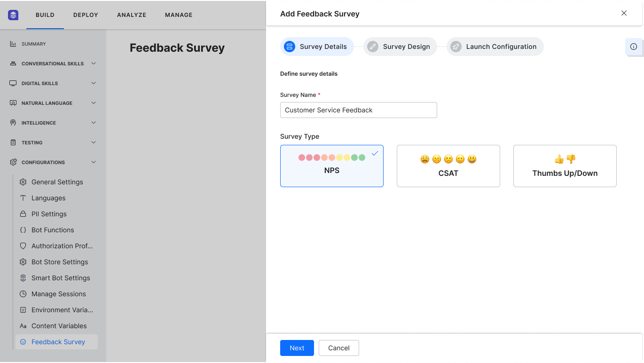The width and height of the screenshot is (644, 363).
Task: Click the Authorization Profile shield icon
Action: (23, 246)
